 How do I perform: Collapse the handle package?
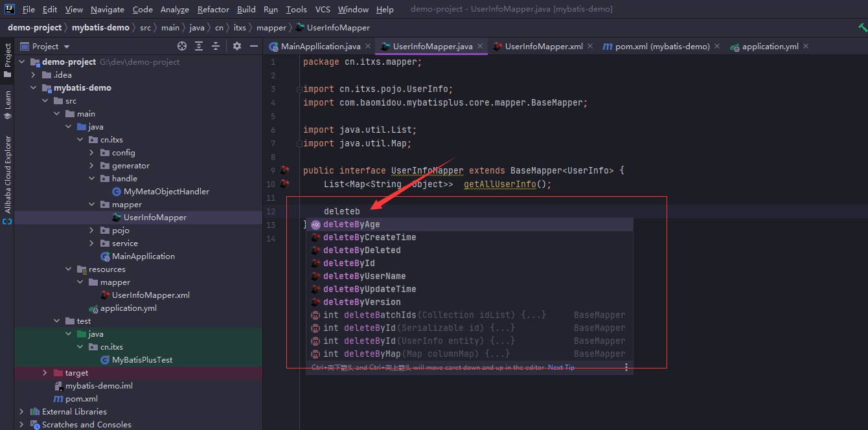pos(91,178)
